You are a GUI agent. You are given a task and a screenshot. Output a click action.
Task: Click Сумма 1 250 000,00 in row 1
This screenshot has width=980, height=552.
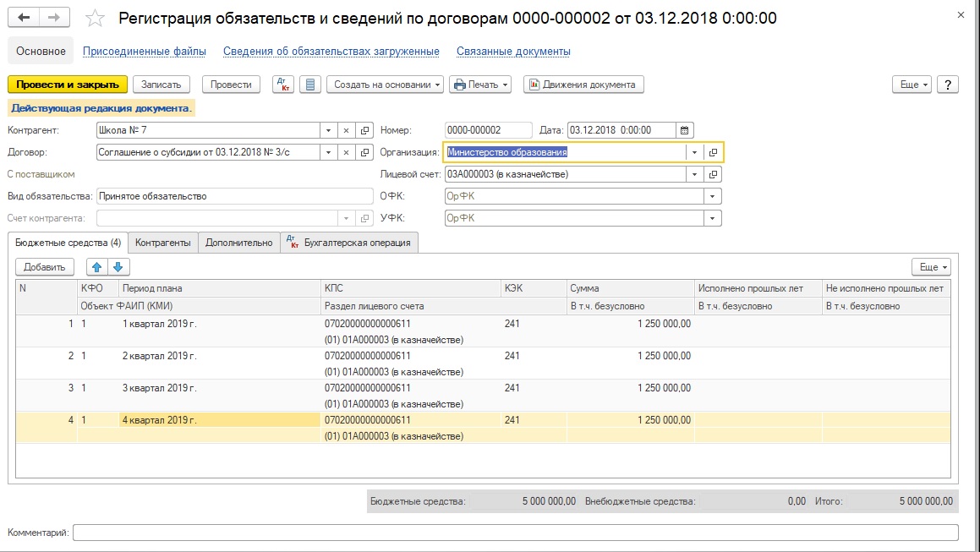(664, 324)
